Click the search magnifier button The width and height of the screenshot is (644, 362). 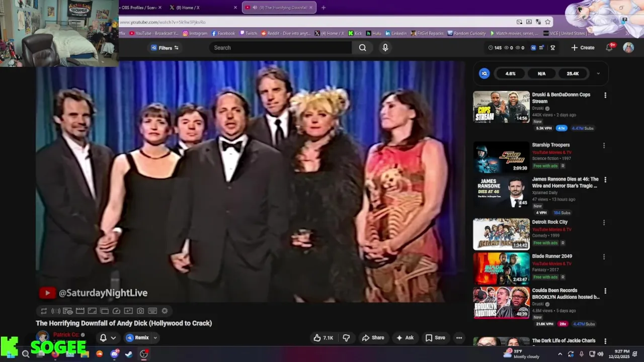pos(362,48)
